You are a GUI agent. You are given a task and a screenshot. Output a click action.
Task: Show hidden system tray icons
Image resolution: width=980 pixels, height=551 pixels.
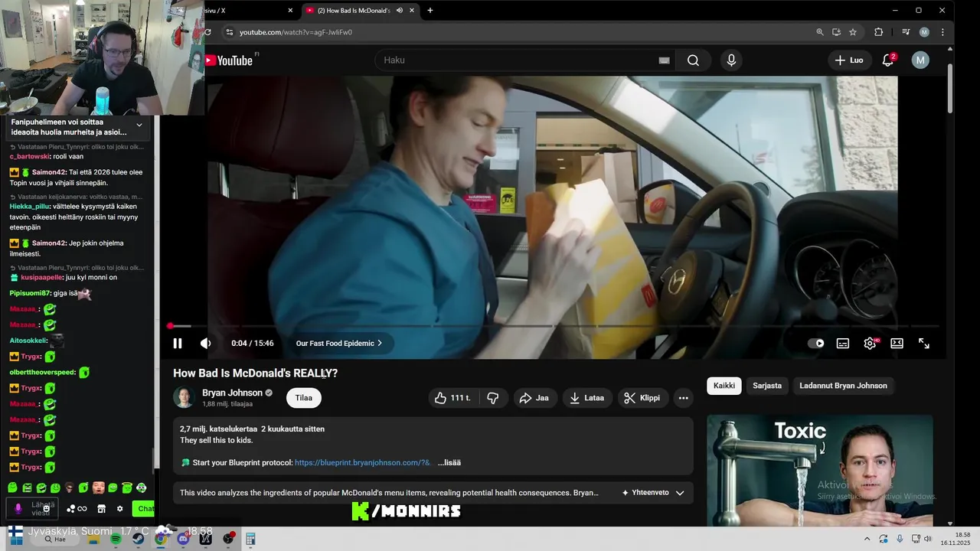click(x=867, y=539)
